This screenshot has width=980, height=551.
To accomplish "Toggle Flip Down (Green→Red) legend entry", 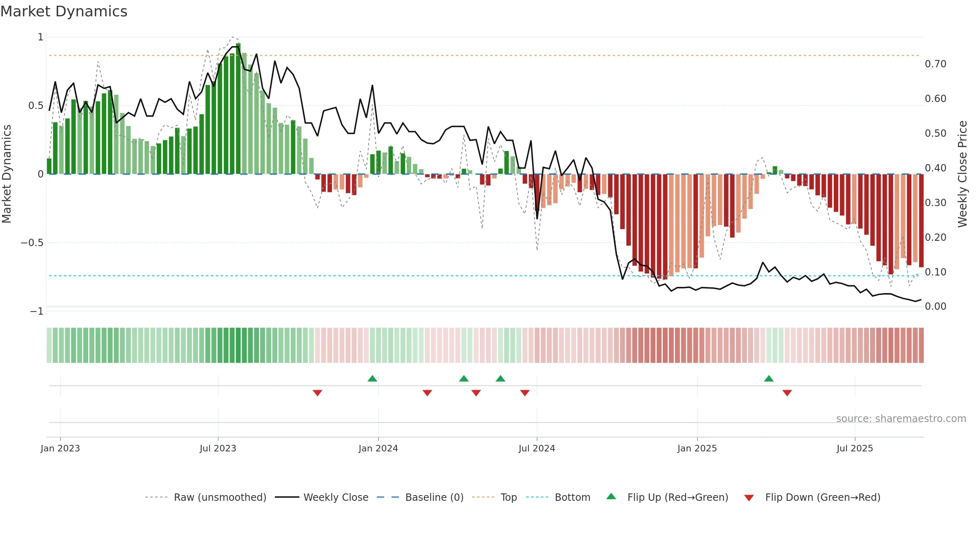I will tap(812, 497).
